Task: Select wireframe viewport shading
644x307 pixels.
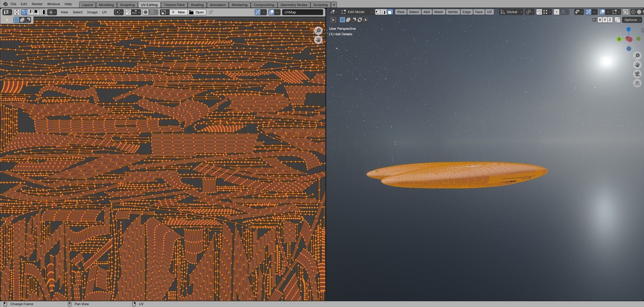Action: [x=633, y=12]
